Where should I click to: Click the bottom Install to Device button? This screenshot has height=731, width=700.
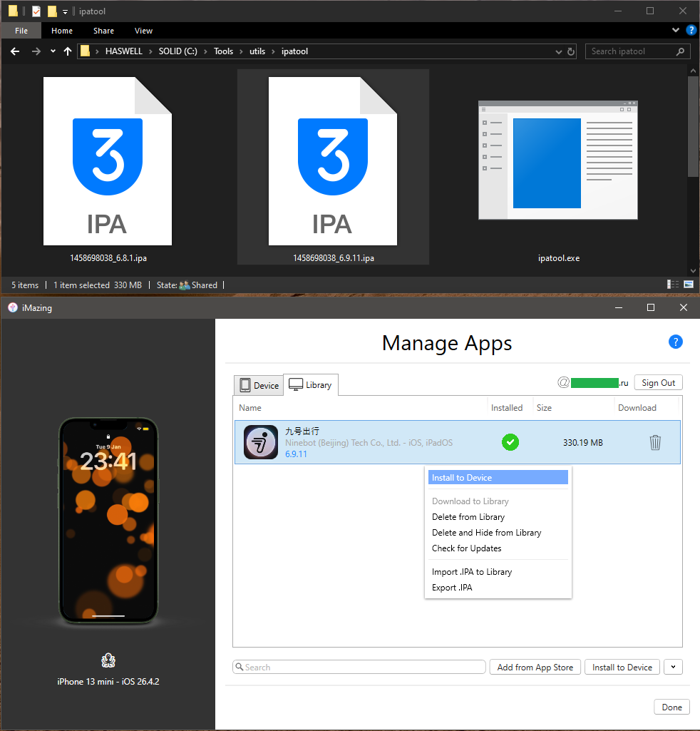(x=622, y=667)
